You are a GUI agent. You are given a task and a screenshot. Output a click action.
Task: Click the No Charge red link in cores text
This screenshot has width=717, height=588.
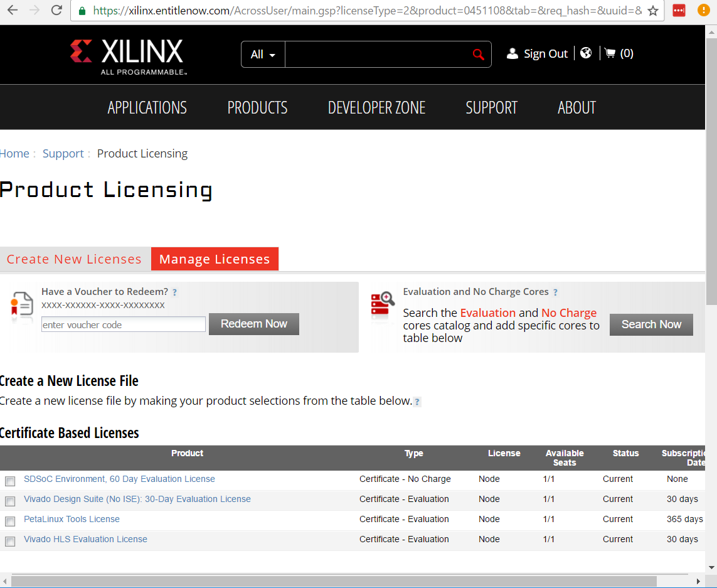click(569, 313)
